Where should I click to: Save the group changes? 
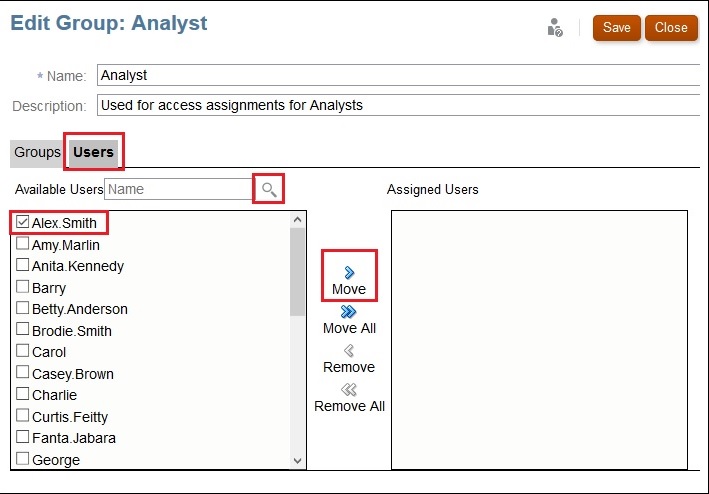tap(617, 28)
